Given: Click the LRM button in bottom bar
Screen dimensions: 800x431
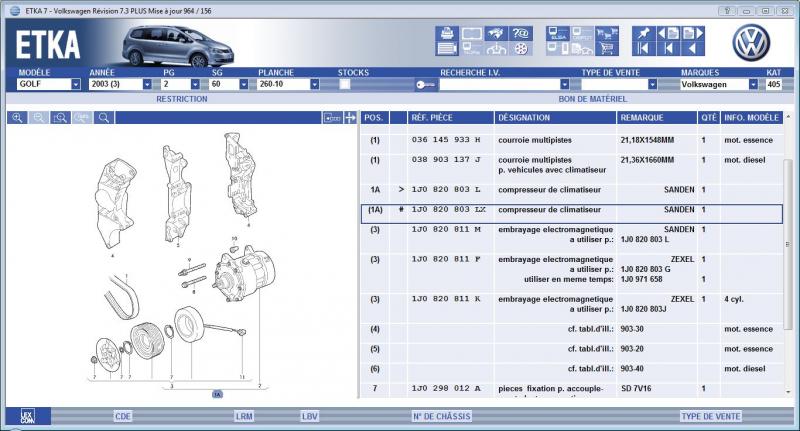Looking at the screenshot, I should pos(244,417).
